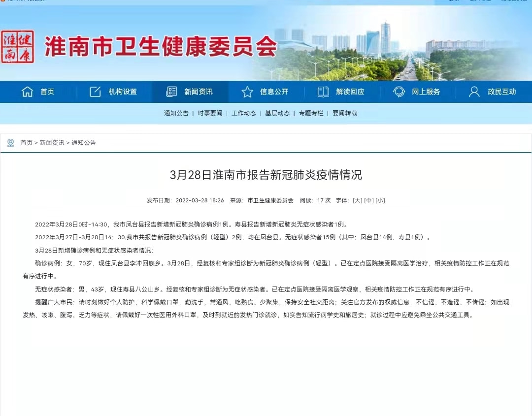532x416 pixels.
Task: Click the read count 17 次
Action: [324, 200]
